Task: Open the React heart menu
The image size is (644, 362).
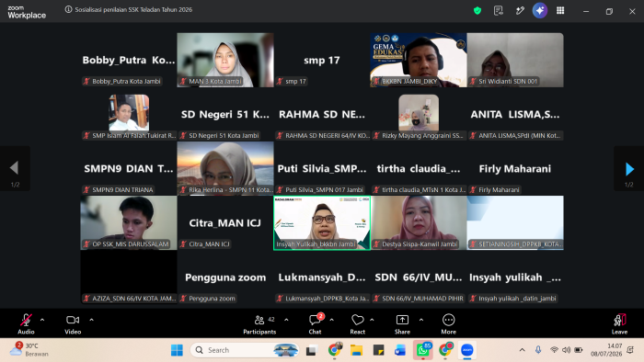Action: [x=358, y=324]
